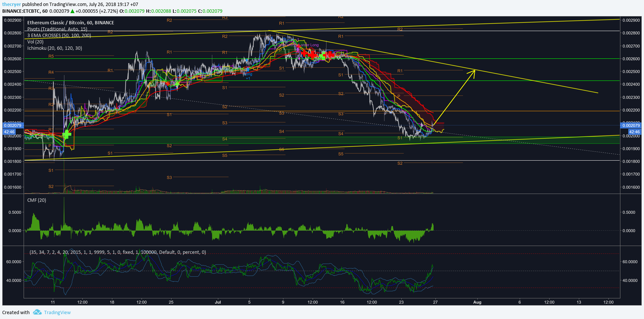Click the L:0.002075 low value in header
This screenshot has height=319, width=644.
point(185,11)
